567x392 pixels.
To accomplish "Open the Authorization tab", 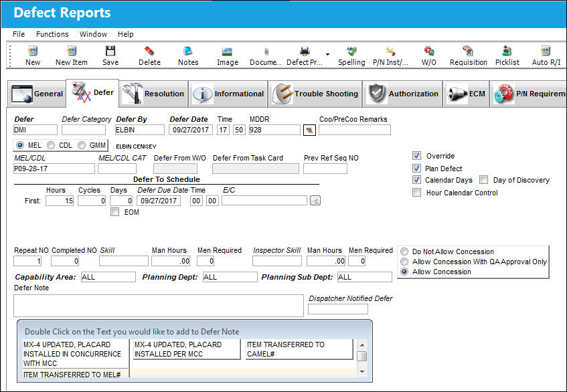I will point(403,94).
